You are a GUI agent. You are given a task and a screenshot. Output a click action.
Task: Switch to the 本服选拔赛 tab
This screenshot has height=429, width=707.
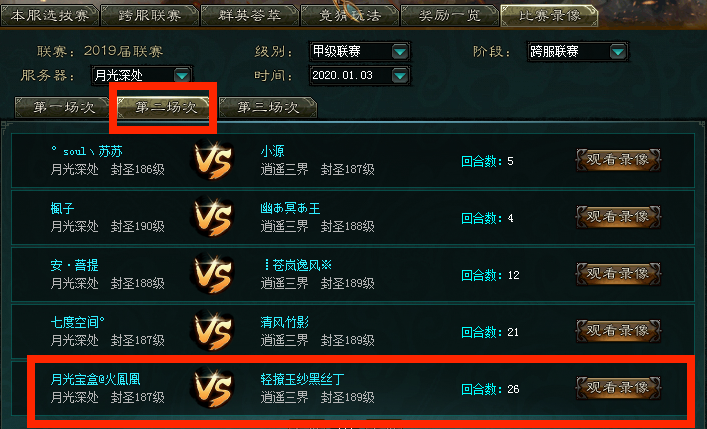tap(50, 15)
